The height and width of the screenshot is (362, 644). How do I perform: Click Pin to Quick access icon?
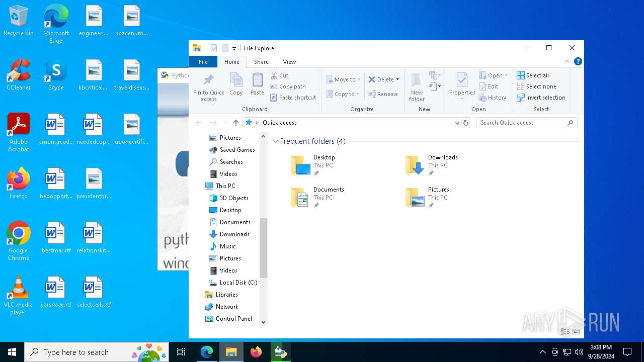point(208,86)
